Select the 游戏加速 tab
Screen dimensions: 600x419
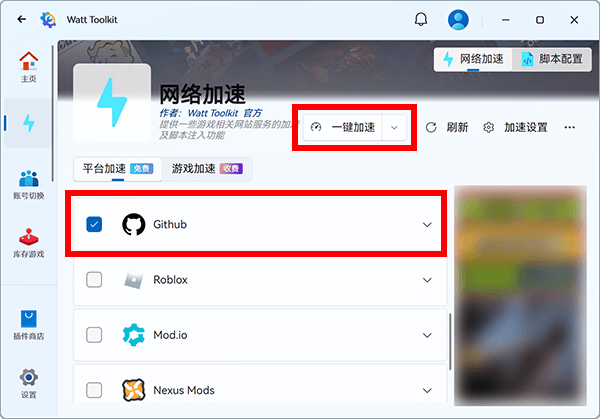(x=207, y=169)
